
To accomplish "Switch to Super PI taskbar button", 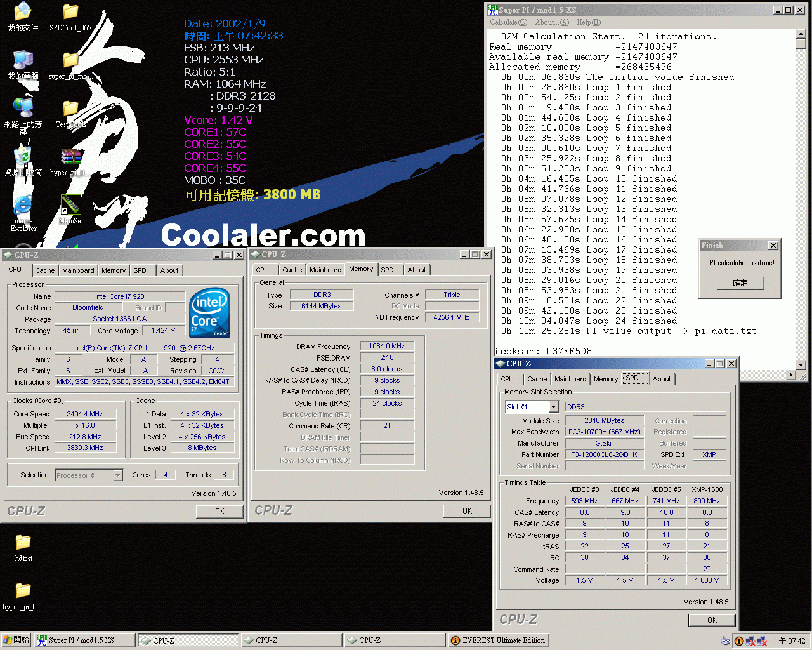I will pyautogui.click(x=84, y=640).
